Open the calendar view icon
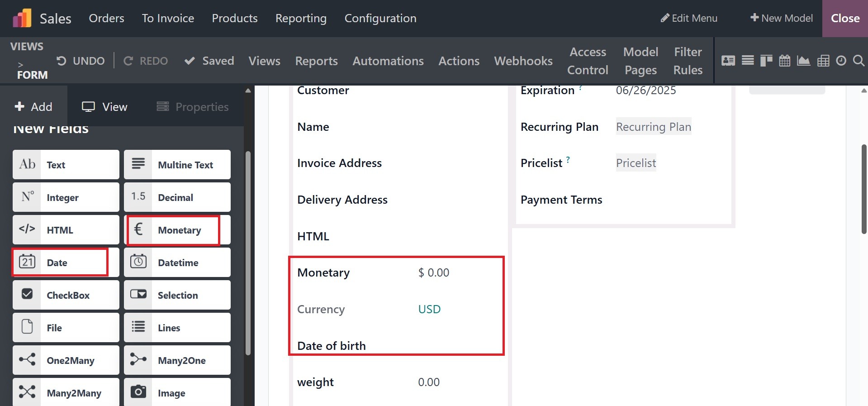Image resolution: width=868 pixels, height=406 pixels. tap(785, 61)
